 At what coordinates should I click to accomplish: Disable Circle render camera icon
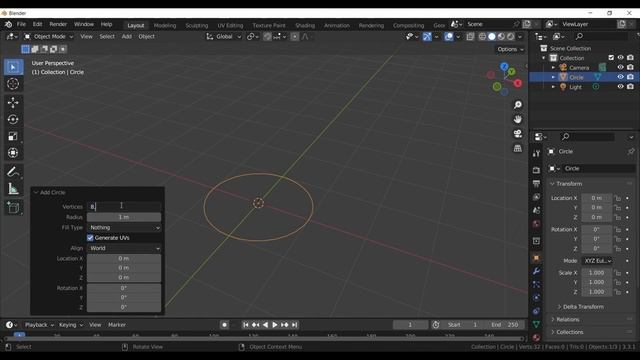pyautogui.click(x=630, y=77)
